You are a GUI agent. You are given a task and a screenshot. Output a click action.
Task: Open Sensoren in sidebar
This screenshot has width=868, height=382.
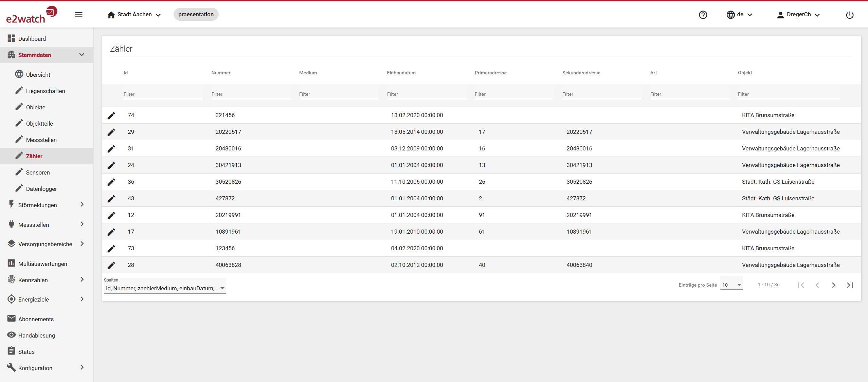[x=38, y=172]
